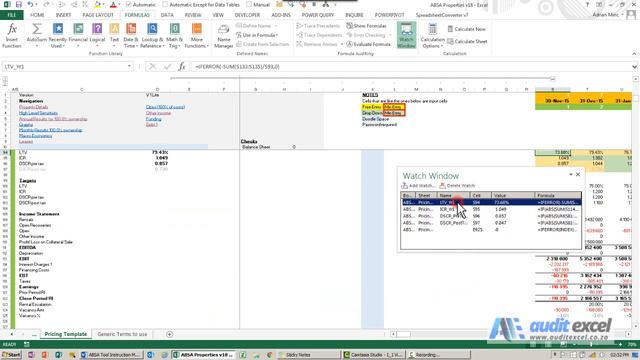Select the ICR_Yr1 row in Watch Window
The width and height of the screenshot is (640, 360).
(491, 209)
